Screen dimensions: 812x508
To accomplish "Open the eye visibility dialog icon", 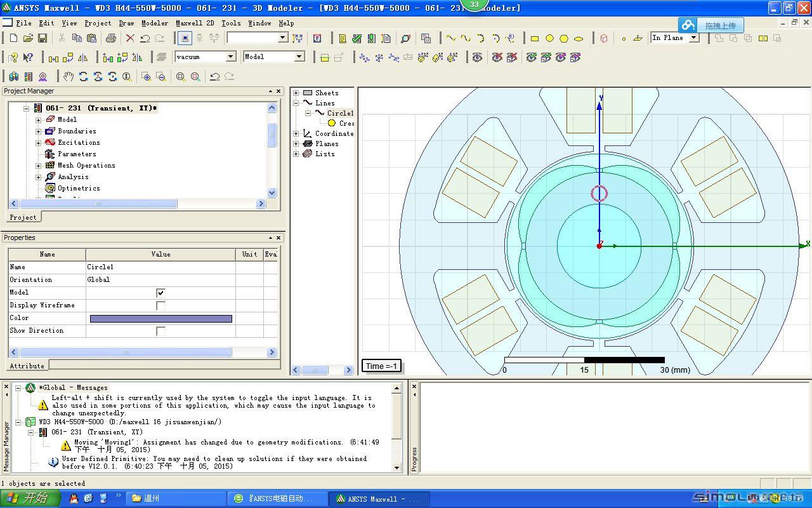I will pyautogui.click(x=477, y=57).
